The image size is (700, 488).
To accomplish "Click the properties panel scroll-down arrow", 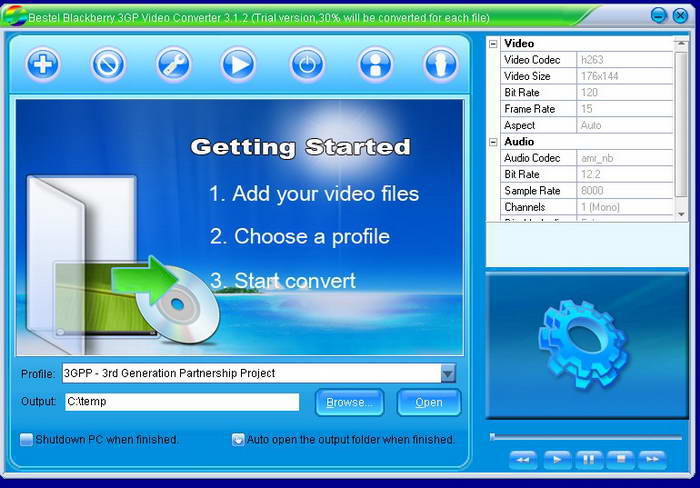I will tap(681, 215).
